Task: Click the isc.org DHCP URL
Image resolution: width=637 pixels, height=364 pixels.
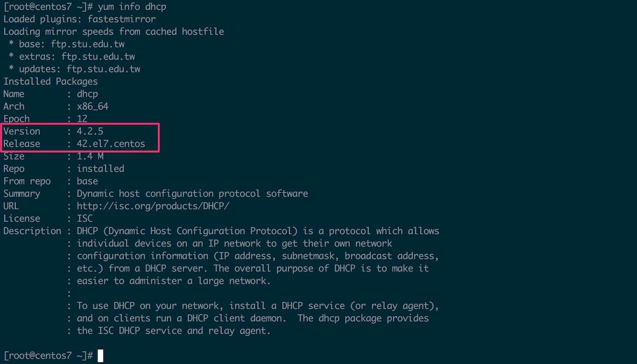Action: pyautogui.click(x=153, y=206)
